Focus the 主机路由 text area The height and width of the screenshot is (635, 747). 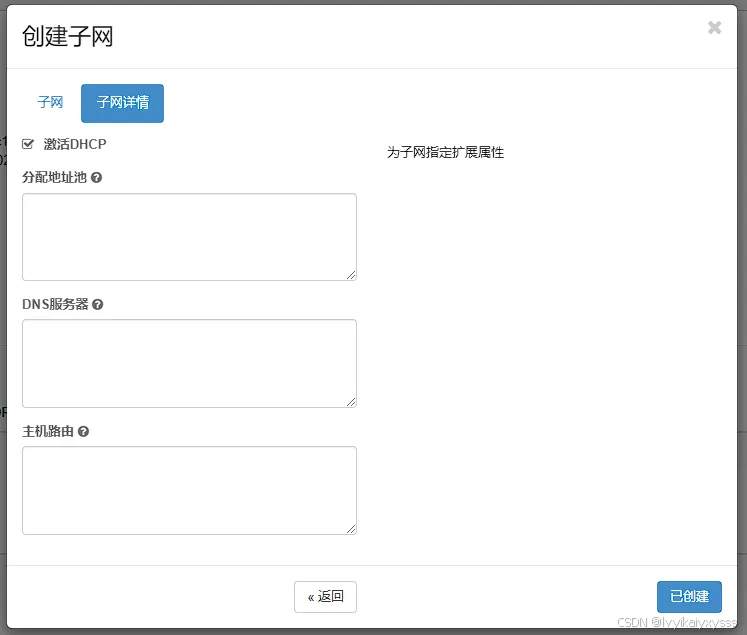[x=189, y=491]
